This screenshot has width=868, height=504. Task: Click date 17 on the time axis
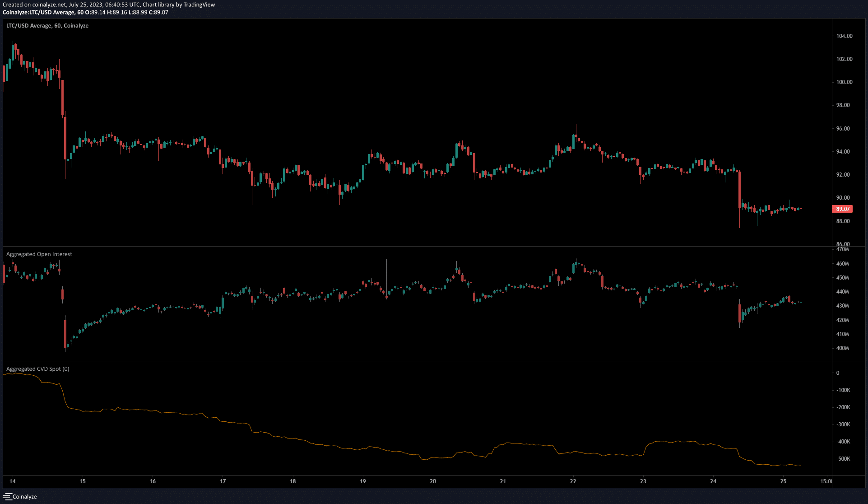pos(223,481)
